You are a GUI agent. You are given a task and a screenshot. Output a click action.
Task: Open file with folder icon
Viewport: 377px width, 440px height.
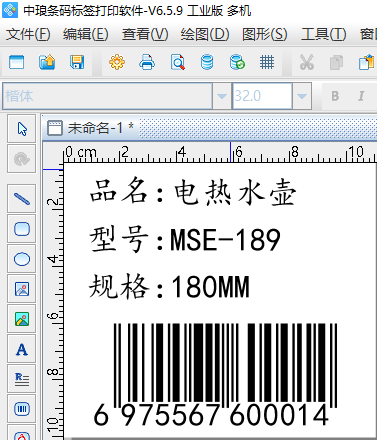point(47,62)
